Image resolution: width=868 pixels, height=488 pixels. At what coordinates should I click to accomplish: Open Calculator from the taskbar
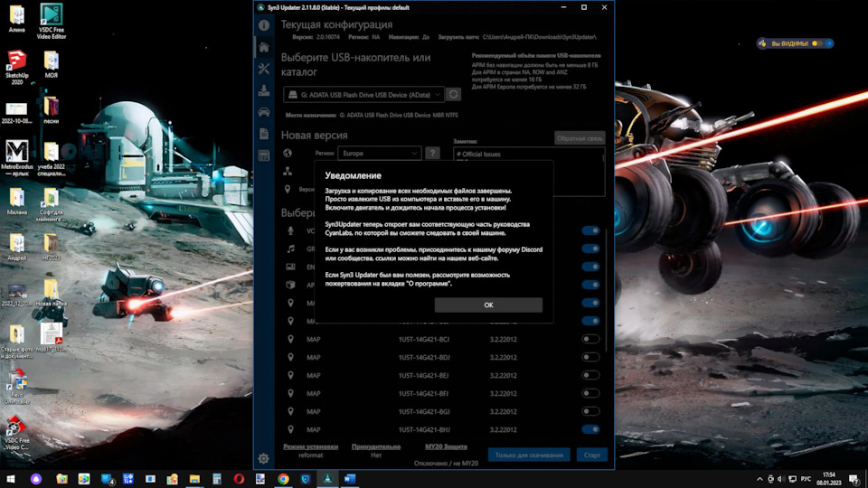[x=216, y=479]
